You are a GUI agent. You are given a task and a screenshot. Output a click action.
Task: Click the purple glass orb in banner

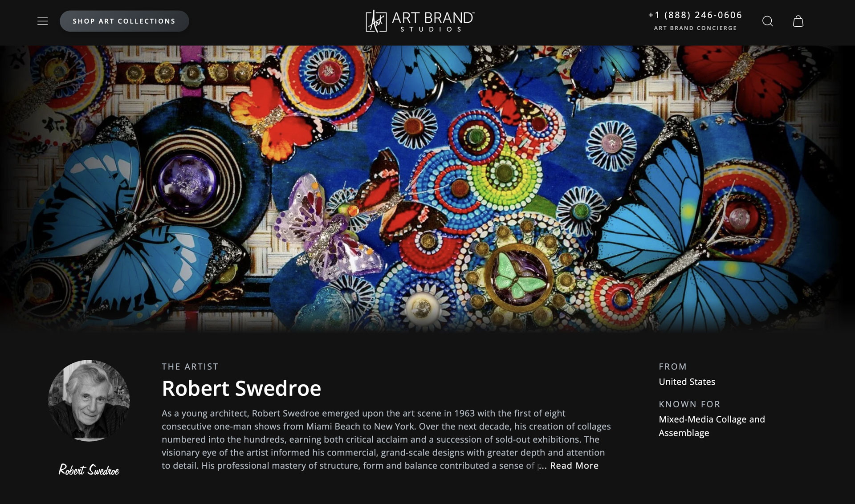pos(187,180)
